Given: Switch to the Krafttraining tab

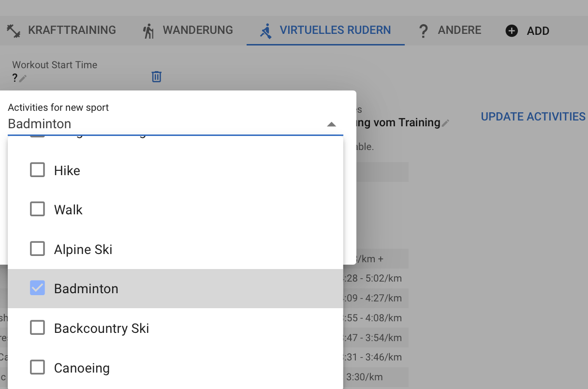Looking at the screenshot, I should [72, 30].
